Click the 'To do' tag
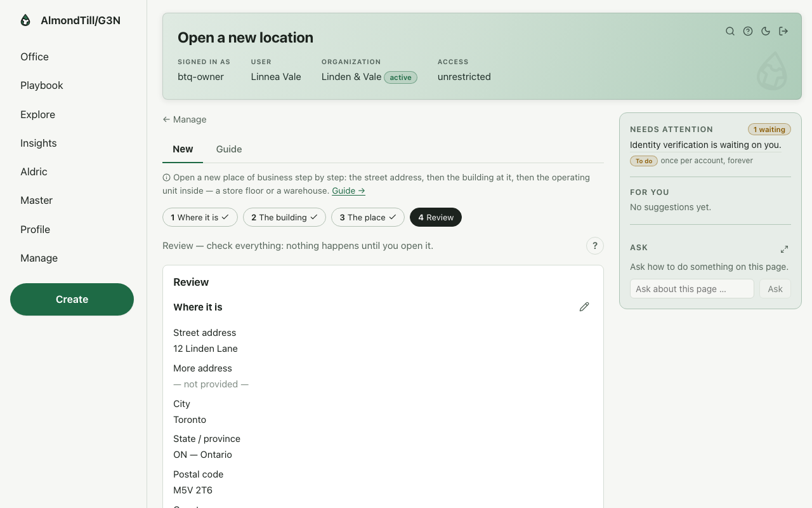The image size is (812, 508). 644,161
